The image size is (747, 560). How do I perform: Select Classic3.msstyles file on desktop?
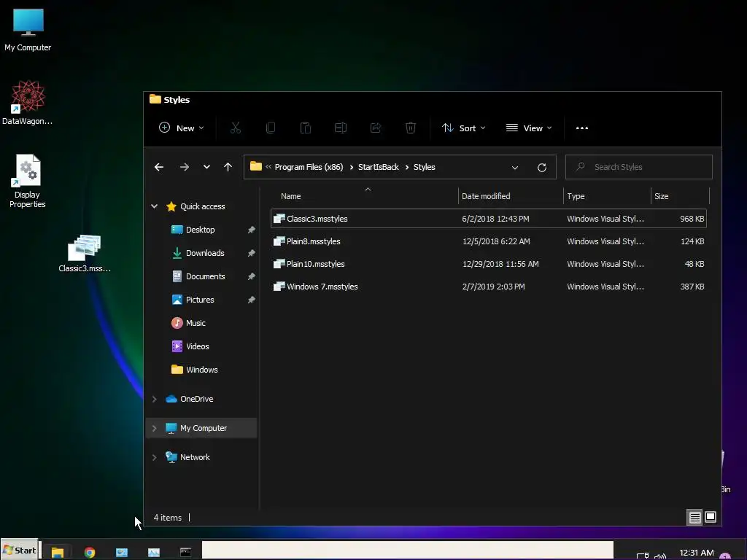(x=85, y=253)
